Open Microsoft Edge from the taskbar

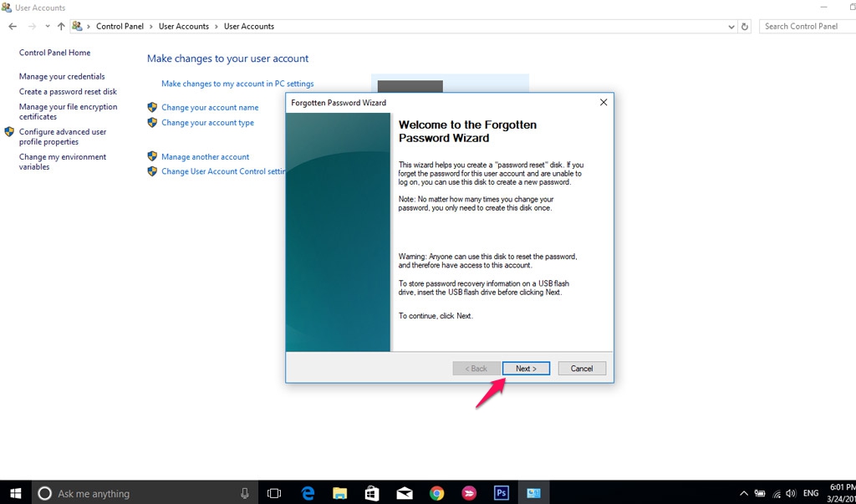click(x=308, y=493)
